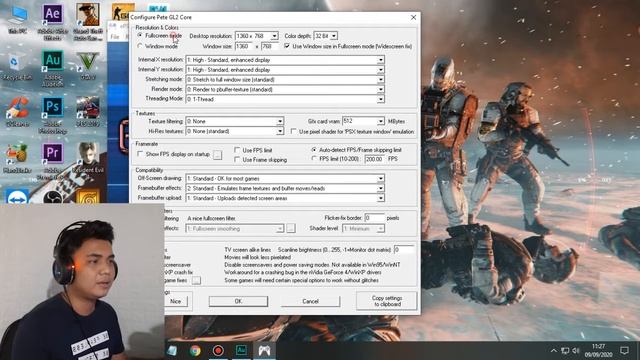Click the Flicker-fix border pixels field
Screen dimensions: 640x360
click(x=374, y=218)
